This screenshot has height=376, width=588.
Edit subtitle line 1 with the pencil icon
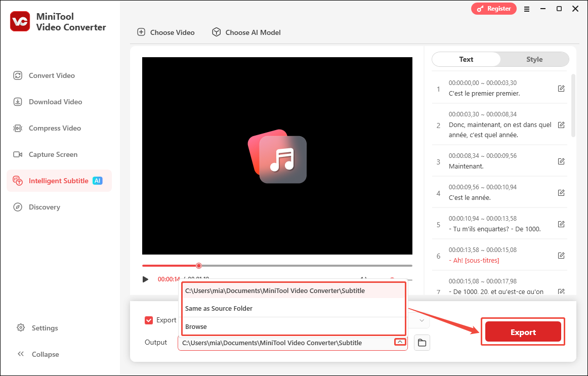pos(561,88)
